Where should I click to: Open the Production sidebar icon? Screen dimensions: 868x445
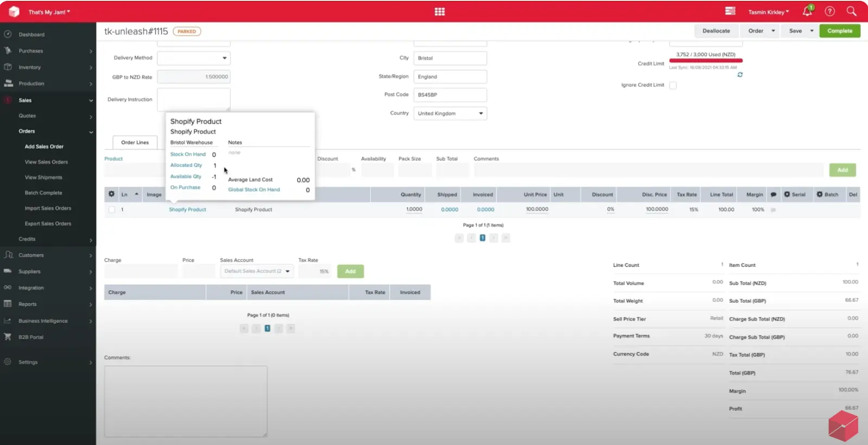click(8, 83)
